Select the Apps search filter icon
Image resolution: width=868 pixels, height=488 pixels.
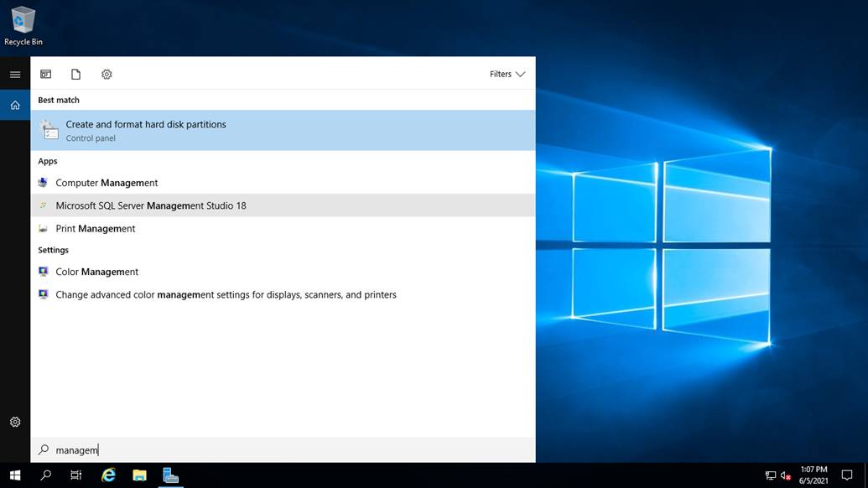click(x=45, y=74)
